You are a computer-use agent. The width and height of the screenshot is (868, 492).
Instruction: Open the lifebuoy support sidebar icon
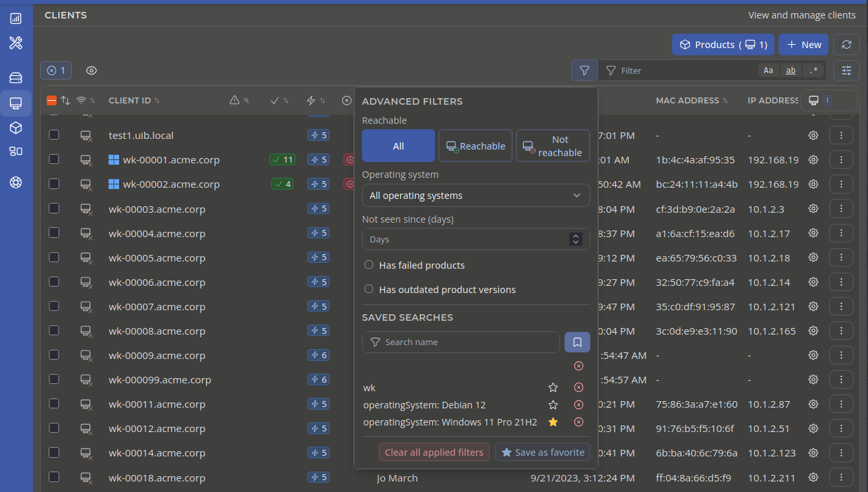16,182
